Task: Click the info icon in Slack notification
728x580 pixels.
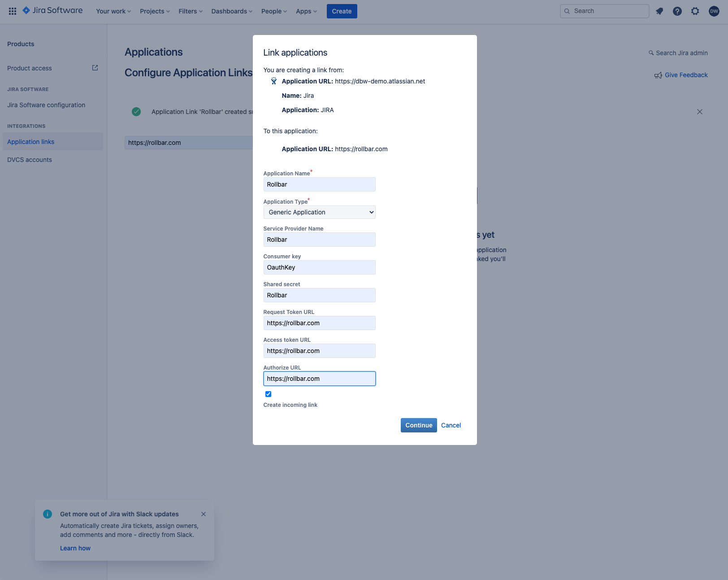Action: [48, 514]
